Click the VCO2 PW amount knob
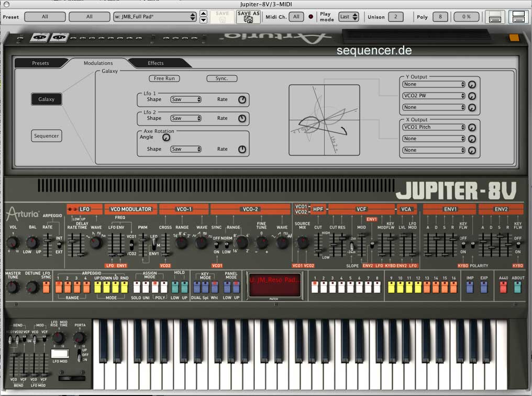 [x=472, y=96]
